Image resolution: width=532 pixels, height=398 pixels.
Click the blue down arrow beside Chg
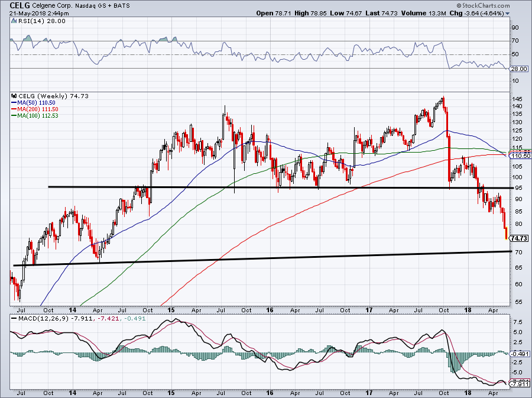[x=508, y=14]
